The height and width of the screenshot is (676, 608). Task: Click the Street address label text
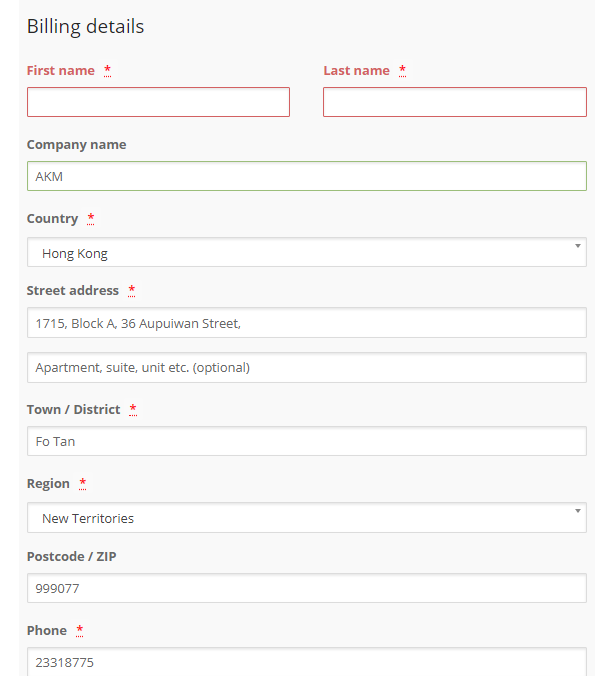coord(72,291)
